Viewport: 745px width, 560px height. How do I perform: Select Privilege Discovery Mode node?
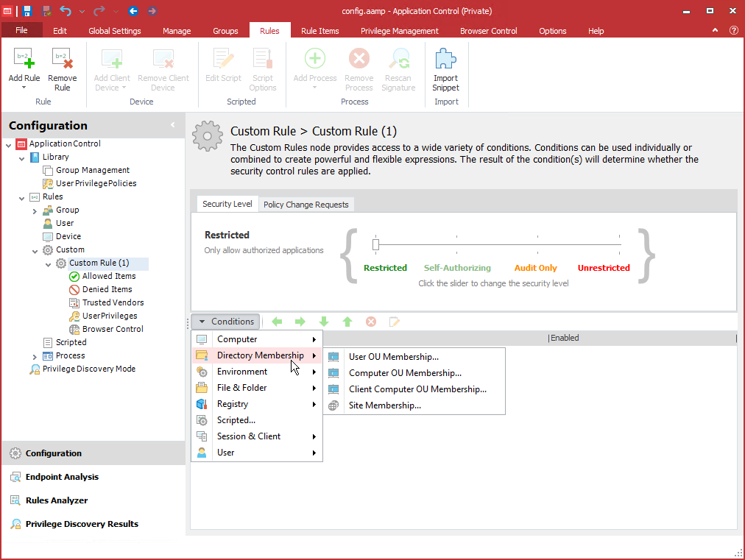pyautogui.click(x=89, y=369)
